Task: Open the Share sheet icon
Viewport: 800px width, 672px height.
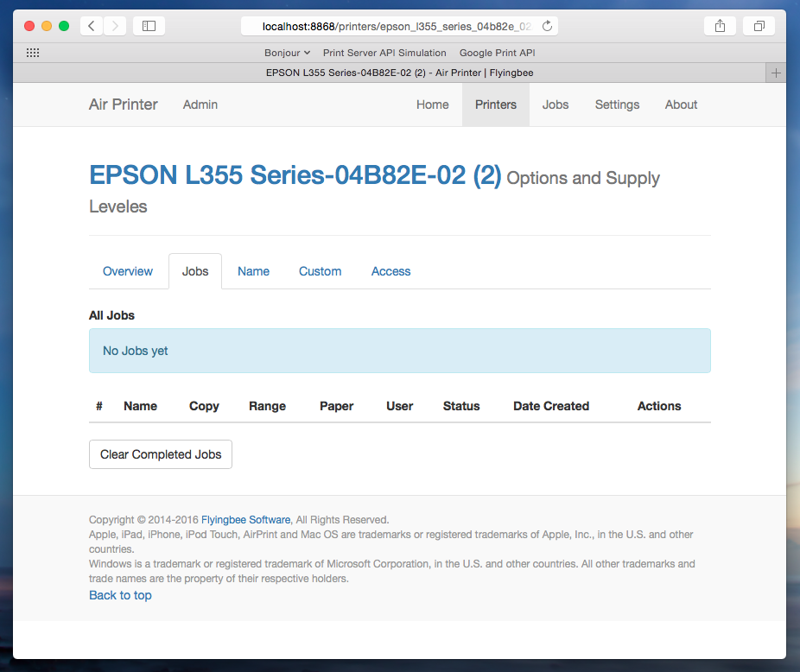Action: pos(720,26)
